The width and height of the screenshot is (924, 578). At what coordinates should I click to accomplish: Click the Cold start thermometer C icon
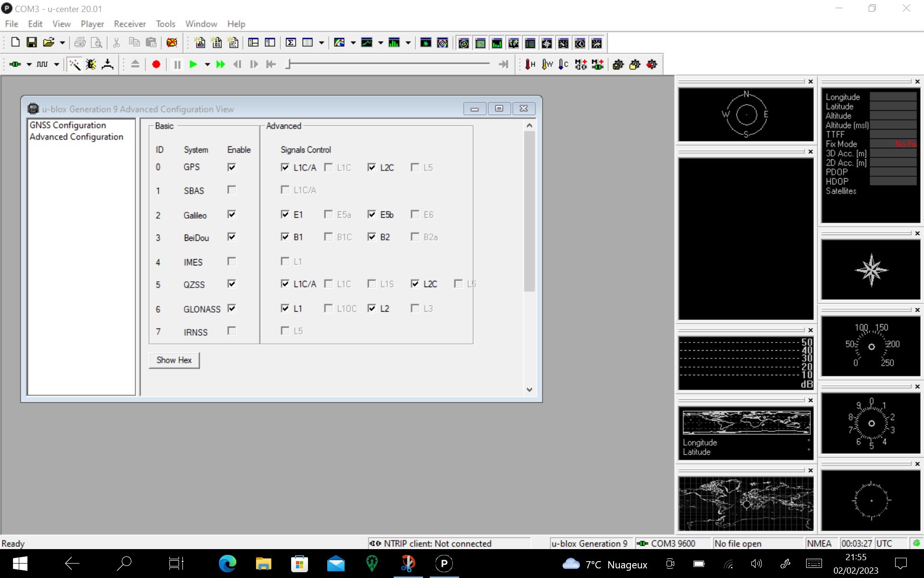tap(564, 64)
